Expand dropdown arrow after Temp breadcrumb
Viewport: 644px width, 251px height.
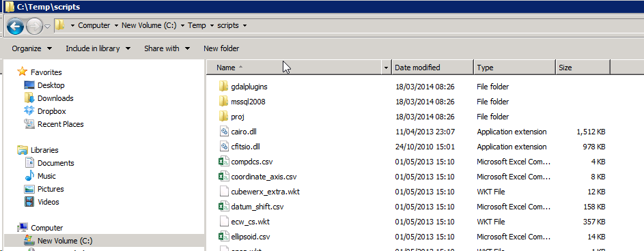tap(212, 26)
